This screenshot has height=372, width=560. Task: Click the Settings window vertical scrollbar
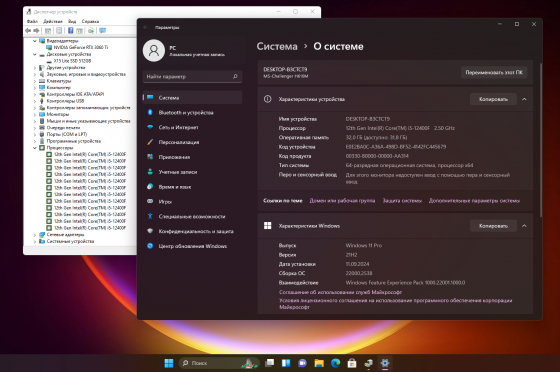541,140
